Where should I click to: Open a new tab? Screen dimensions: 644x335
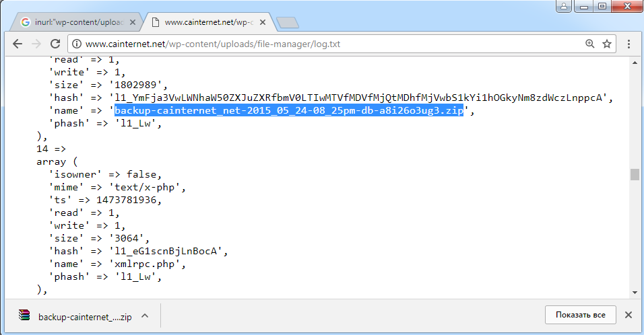click(288, 23)
